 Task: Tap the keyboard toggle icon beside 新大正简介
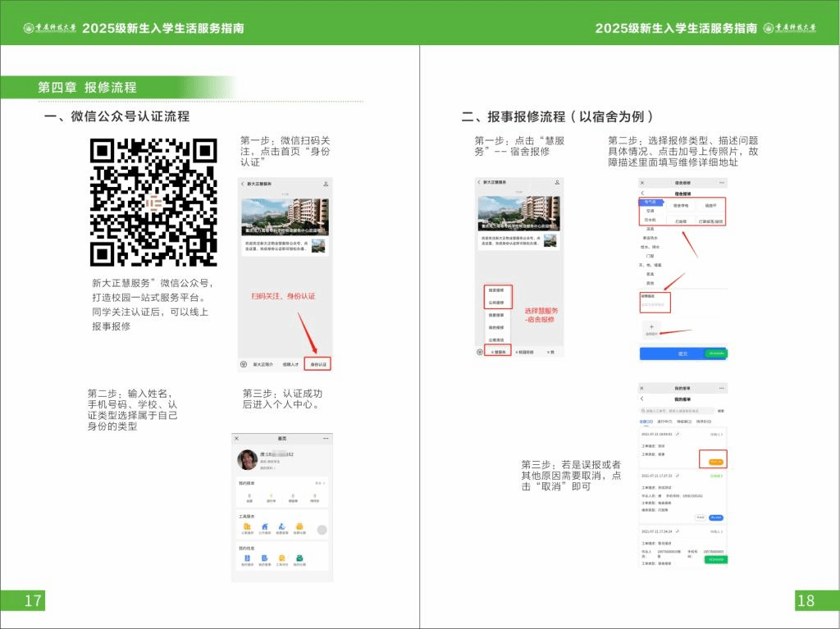244,363
